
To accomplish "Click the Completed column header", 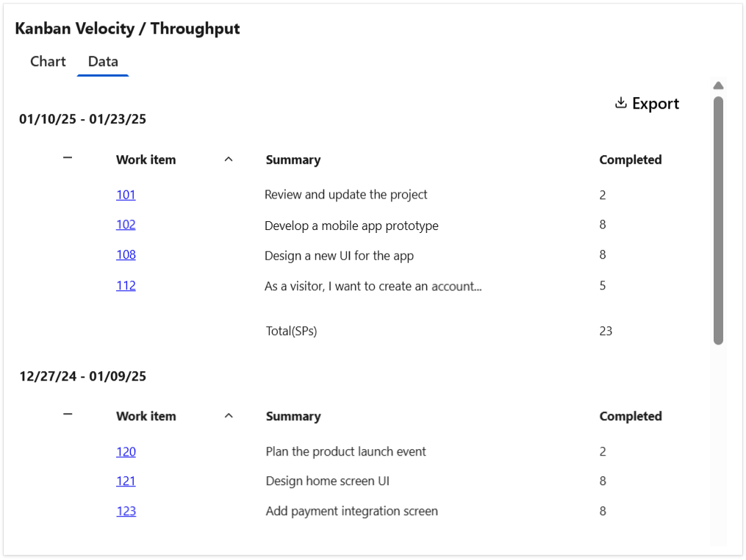I will tap(630, 159).
